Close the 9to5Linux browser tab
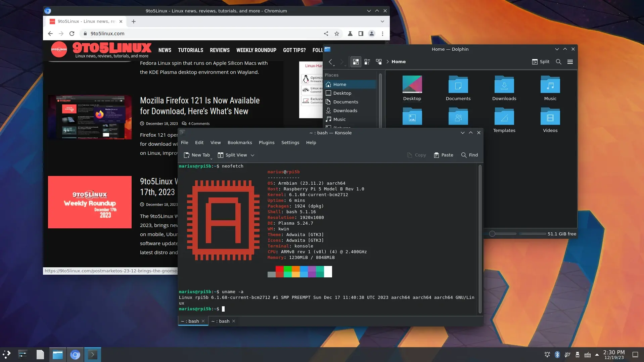 coord(121,21)
